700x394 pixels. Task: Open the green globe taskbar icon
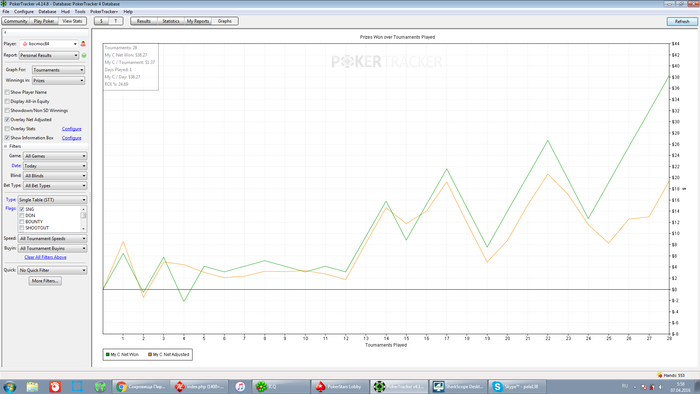point(100,386)
